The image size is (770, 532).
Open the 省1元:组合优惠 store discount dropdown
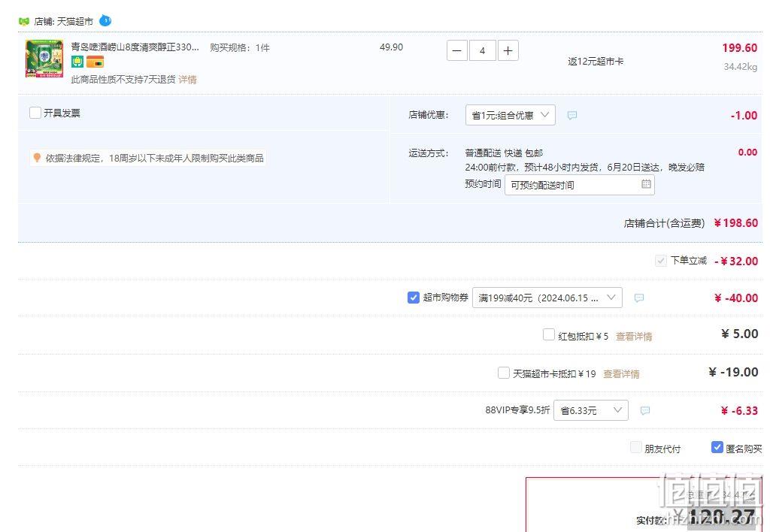point(511,115)
